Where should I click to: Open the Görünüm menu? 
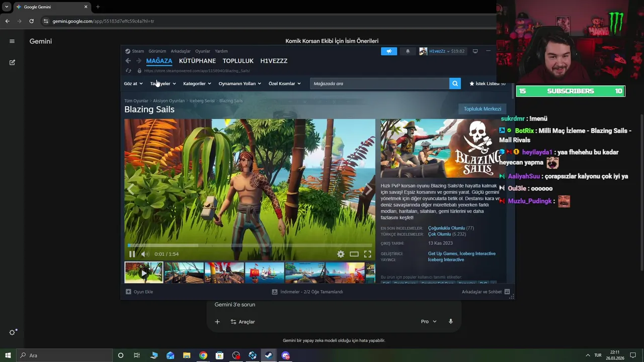tap(157, 51)
